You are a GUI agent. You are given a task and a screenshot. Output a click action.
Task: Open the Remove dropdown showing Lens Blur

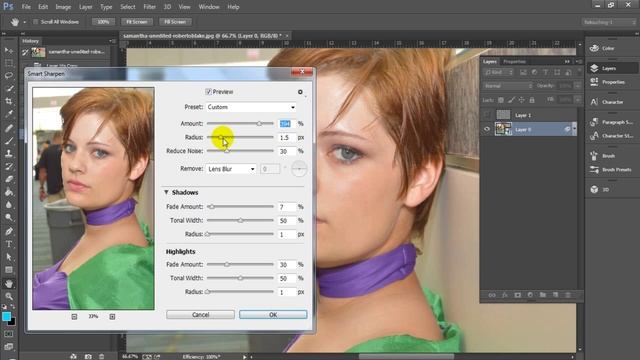coord(231,169)
